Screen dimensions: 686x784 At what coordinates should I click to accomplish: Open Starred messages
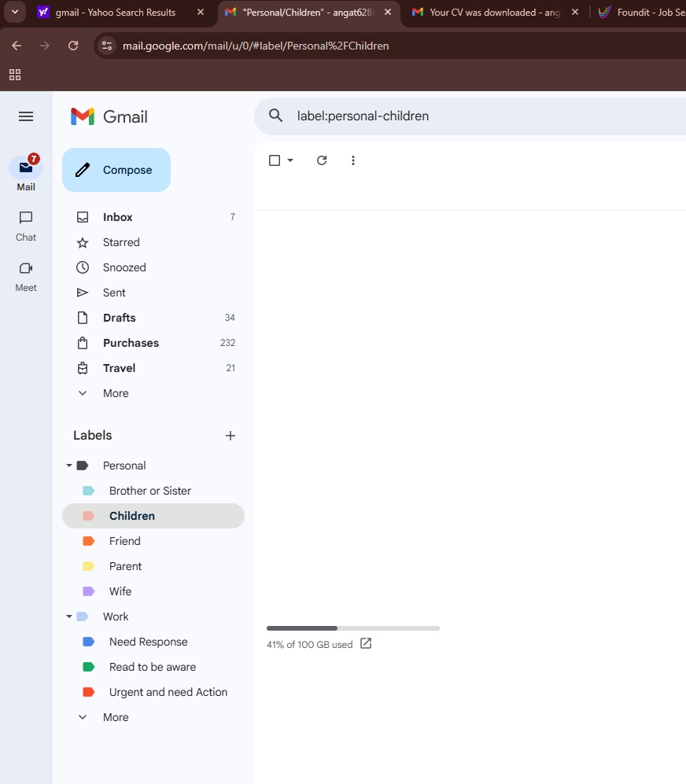click(153, 242)
